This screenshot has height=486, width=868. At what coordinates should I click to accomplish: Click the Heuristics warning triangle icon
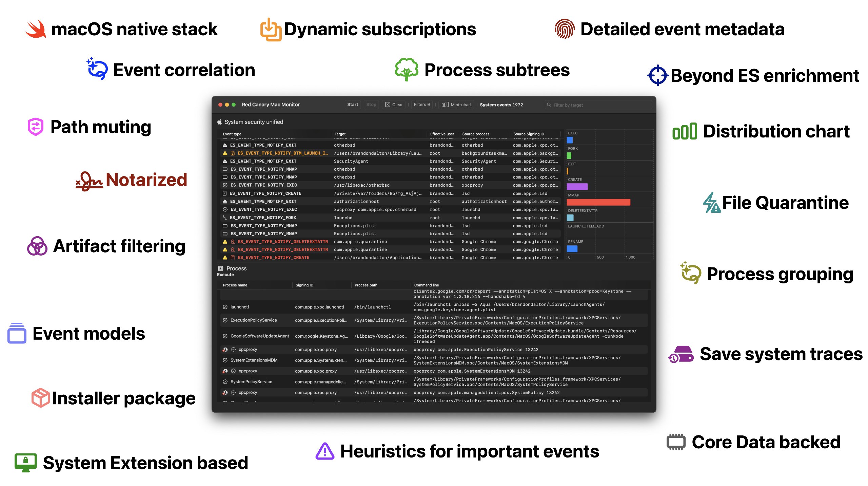click(x=325, y=451)
